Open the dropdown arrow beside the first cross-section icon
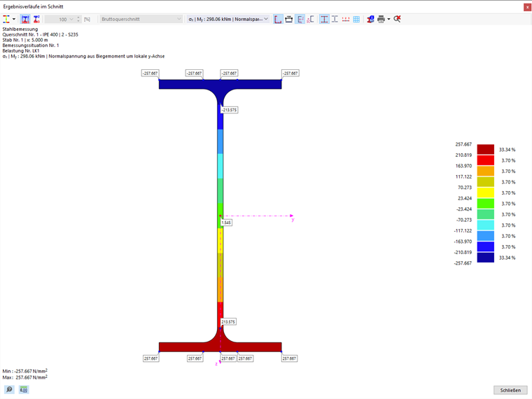Viewport: 532px width, 399px height. (14, 20)
